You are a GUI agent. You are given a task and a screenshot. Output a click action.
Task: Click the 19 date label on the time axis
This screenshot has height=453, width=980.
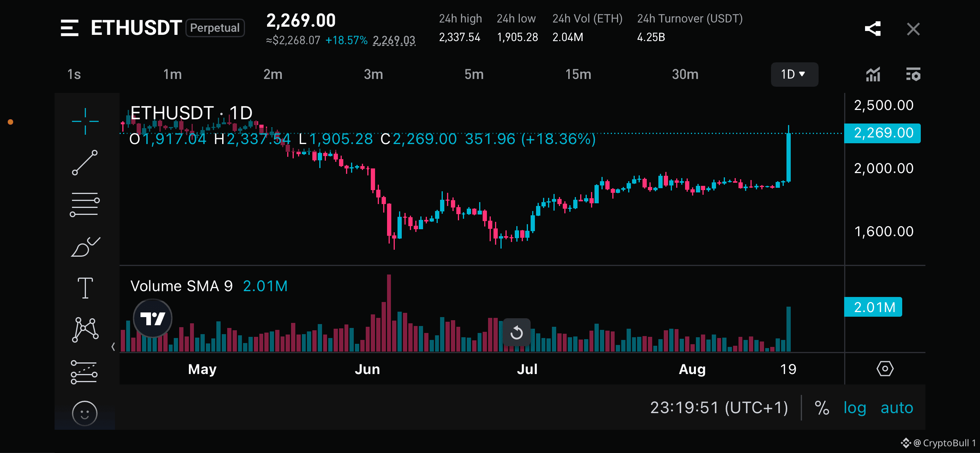[788, 369]
